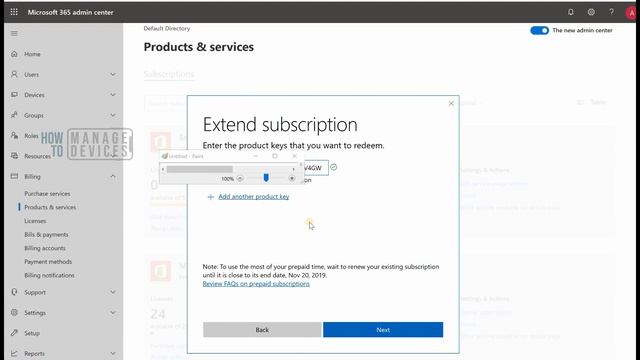Click the Reports chart icon
The image size is (640, 360).
coord(14,353)
